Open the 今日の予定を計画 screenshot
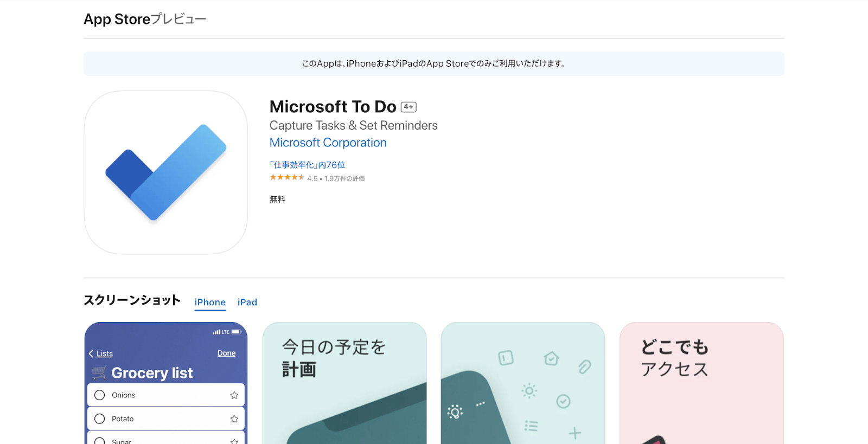Screen dimensions: 868x444 point(344,383)
